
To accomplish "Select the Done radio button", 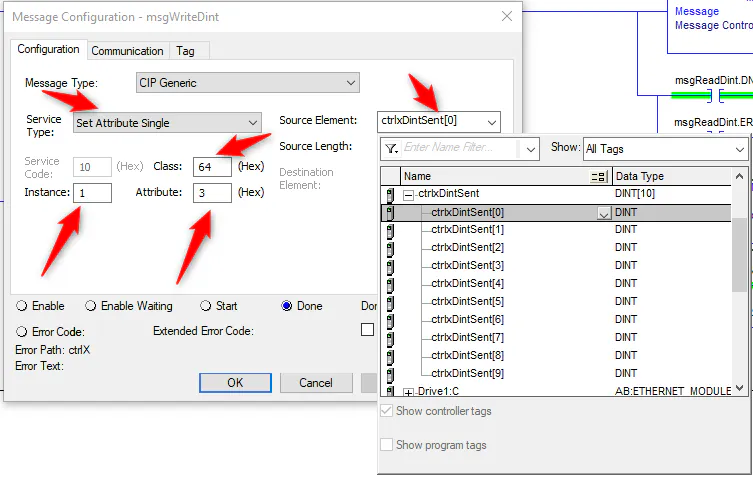I will point(287,306).
